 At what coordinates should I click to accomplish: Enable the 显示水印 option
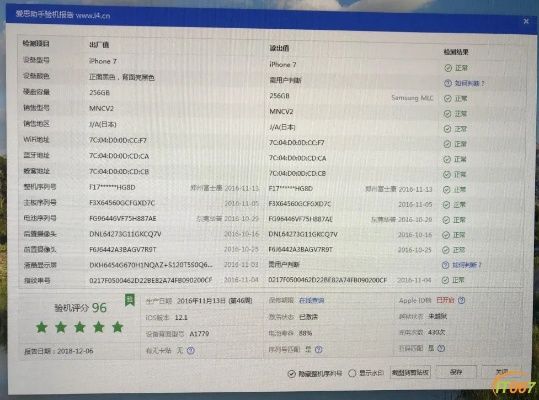pos(352,373)
